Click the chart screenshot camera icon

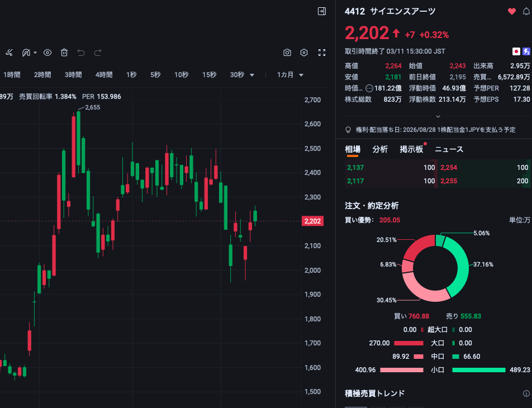coord(287,53)
